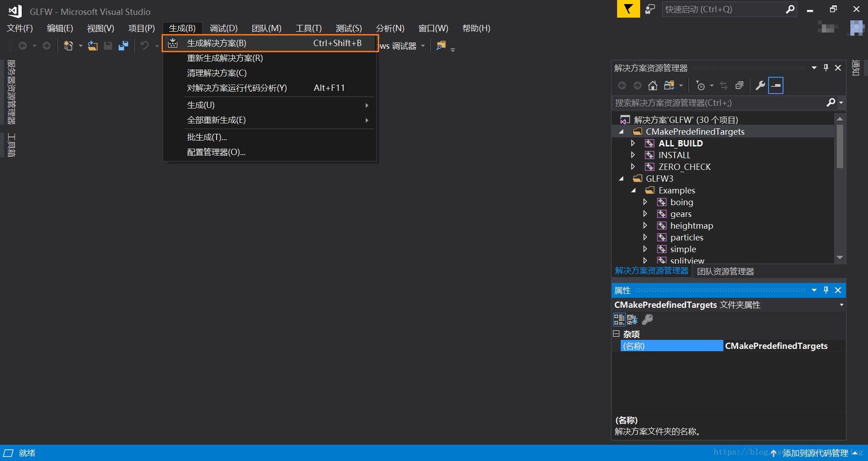The width and height of the screenshot is (868, 461).
Task: Click the undo toolbar icon
Action: tap(145, 46)
